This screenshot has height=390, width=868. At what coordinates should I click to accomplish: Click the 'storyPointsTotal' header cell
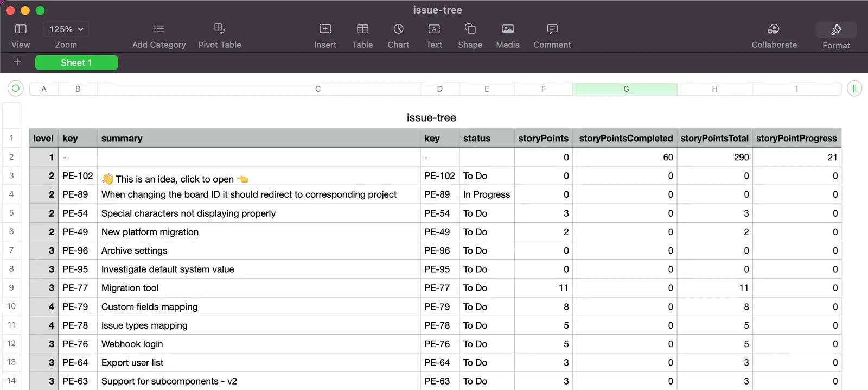(714, 138)
